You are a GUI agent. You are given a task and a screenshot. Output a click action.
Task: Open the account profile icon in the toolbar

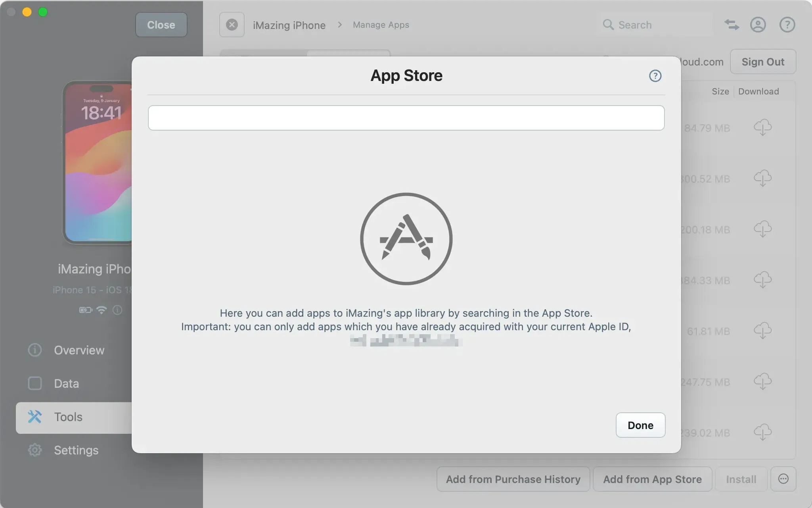pos(758,25)
